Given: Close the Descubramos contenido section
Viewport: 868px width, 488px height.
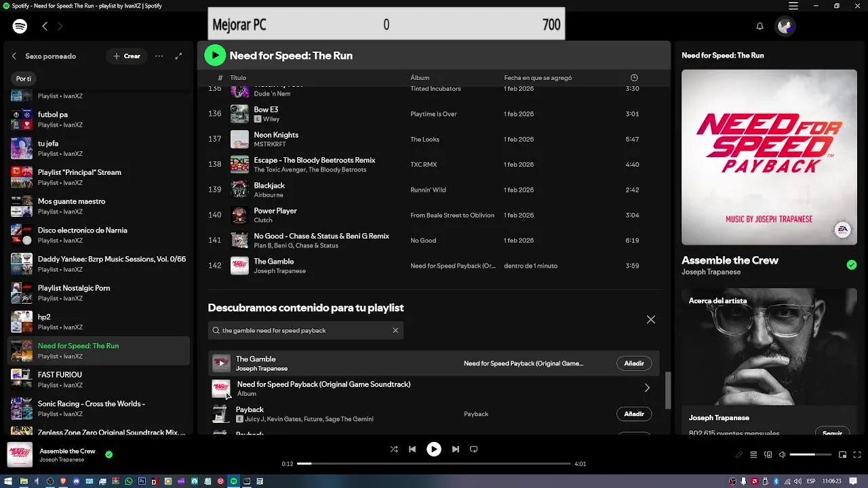Looking at the screenshot, I should click(x=651, y=319).
